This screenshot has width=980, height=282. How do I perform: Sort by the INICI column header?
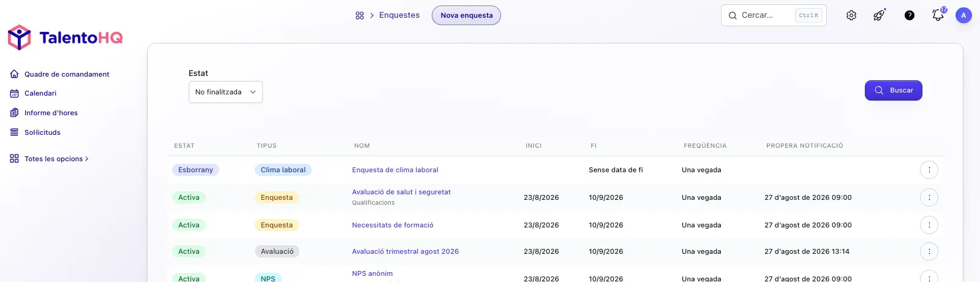click(533, 146)
